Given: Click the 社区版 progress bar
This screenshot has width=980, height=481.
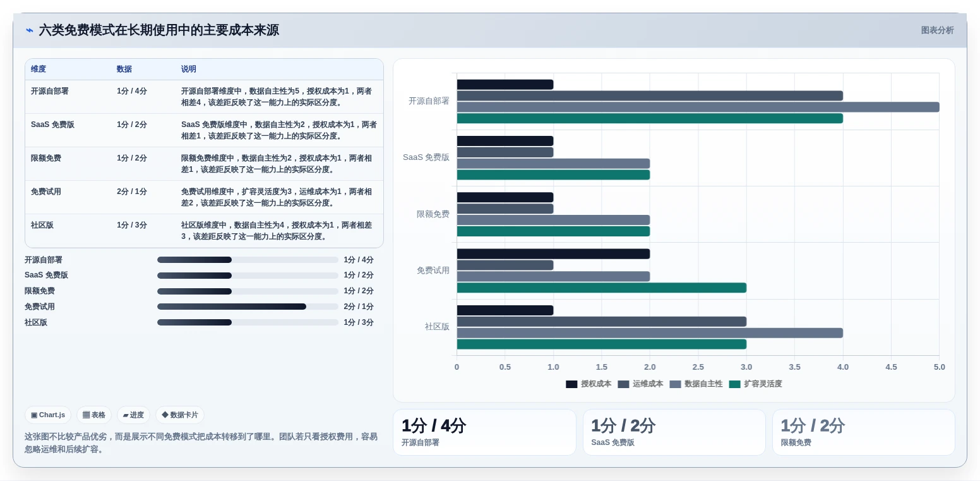Looking at the screenshot, I should pyautogui.click(x=248, y=322).
